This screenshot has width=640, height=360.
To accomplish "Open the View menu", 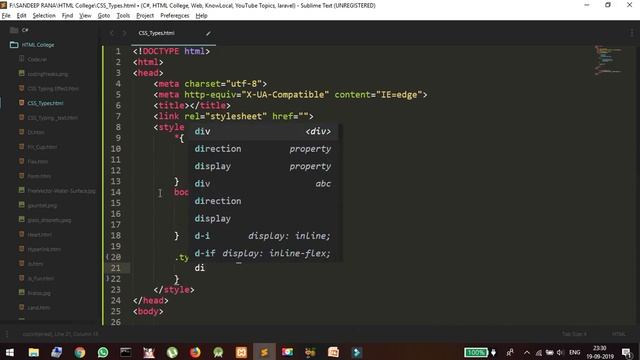I will [85, 16].
